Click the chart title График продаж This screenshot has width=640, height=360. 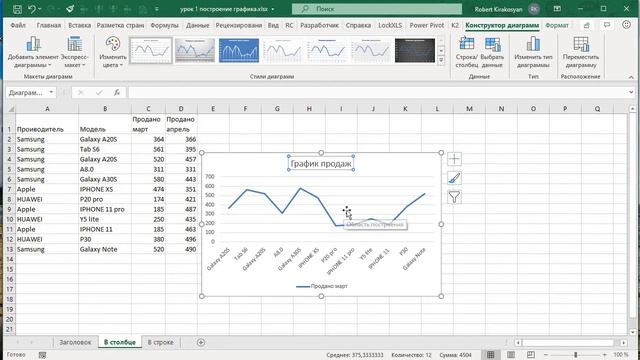(321, 164)
